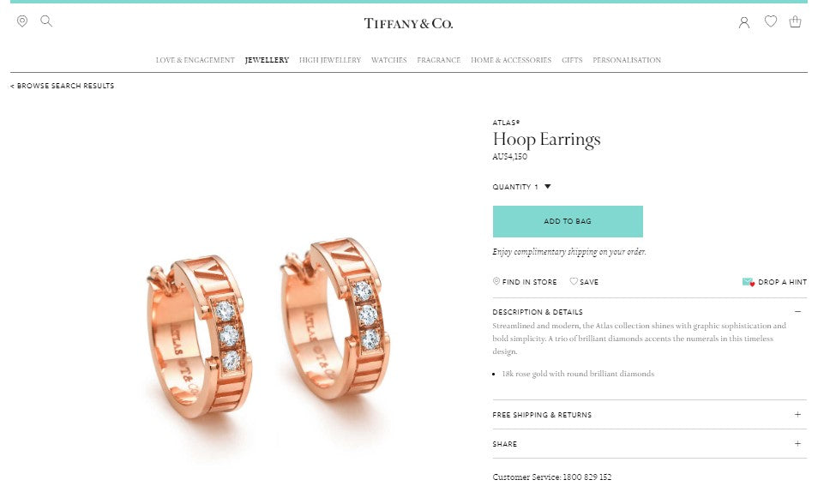Screen dimensions: 824x504
Task: Click the Tiffany & Co. logo
Action: point(408,23)
